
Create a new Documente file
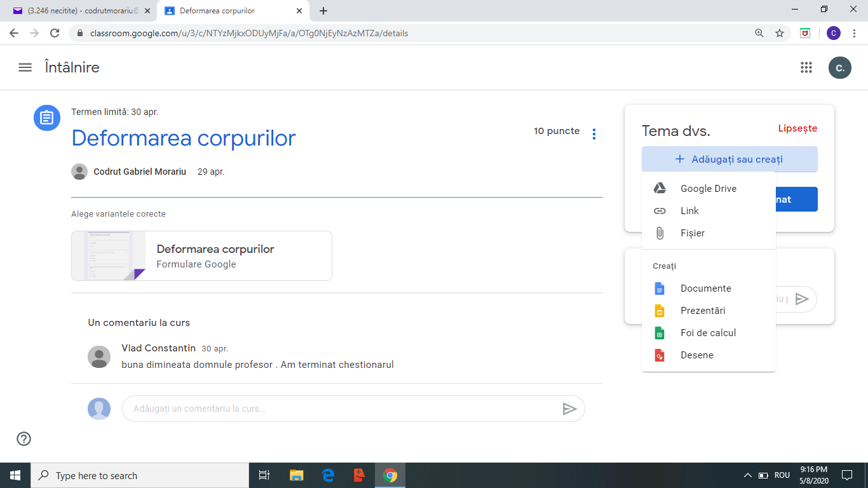coord(709,288)
